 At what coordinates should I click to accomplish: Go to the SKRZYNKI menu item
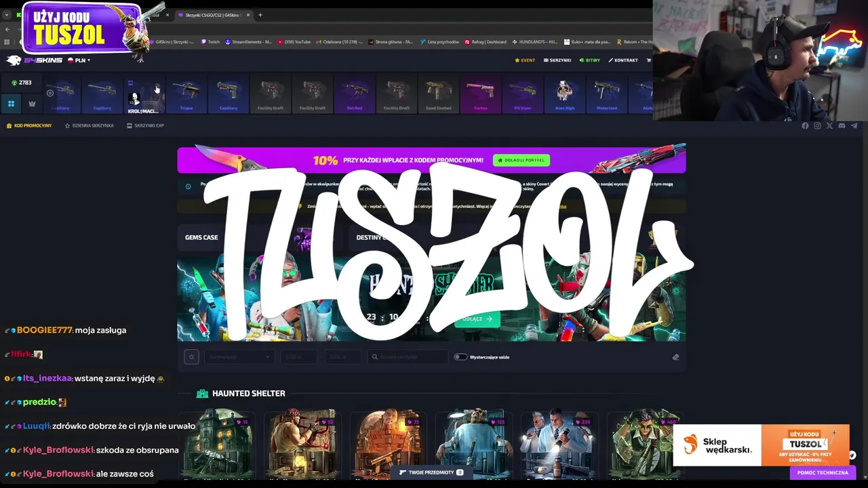point(557,60)
